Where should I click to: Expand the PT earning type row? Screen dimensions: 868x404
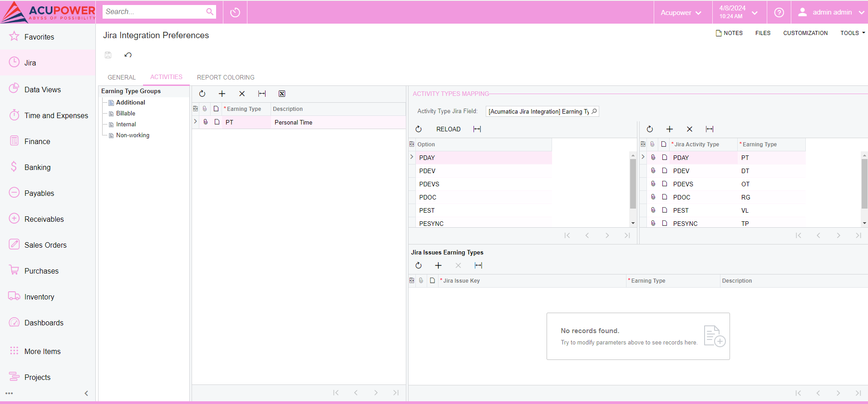pos(196,122)
